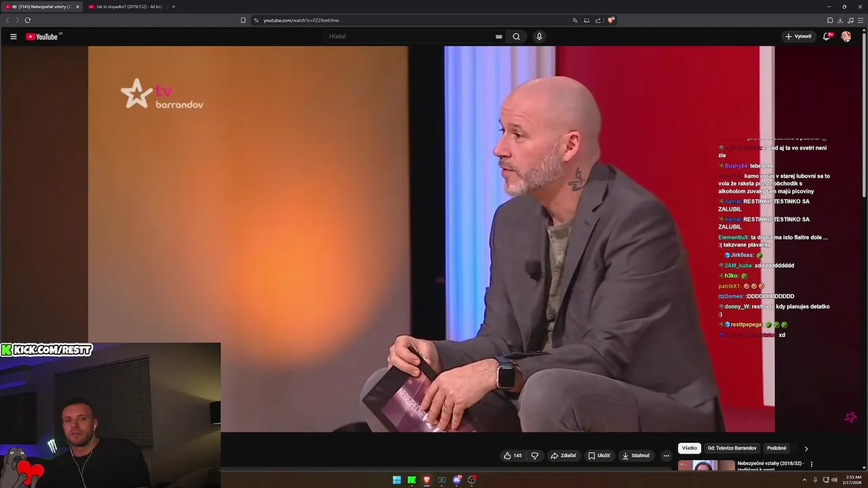Select the Podobné filter chip
868x488 pixels.
point(776,448)
